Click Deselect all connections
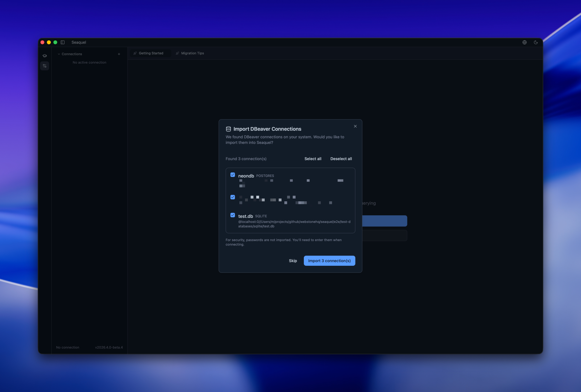 click(341, 159)
